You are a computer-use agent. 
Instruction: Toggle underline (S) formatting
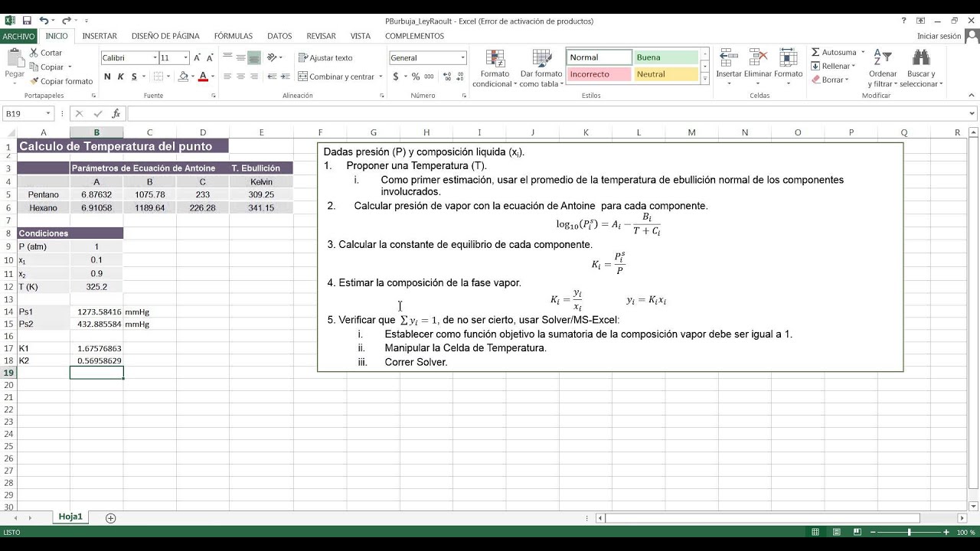point(134,77)
